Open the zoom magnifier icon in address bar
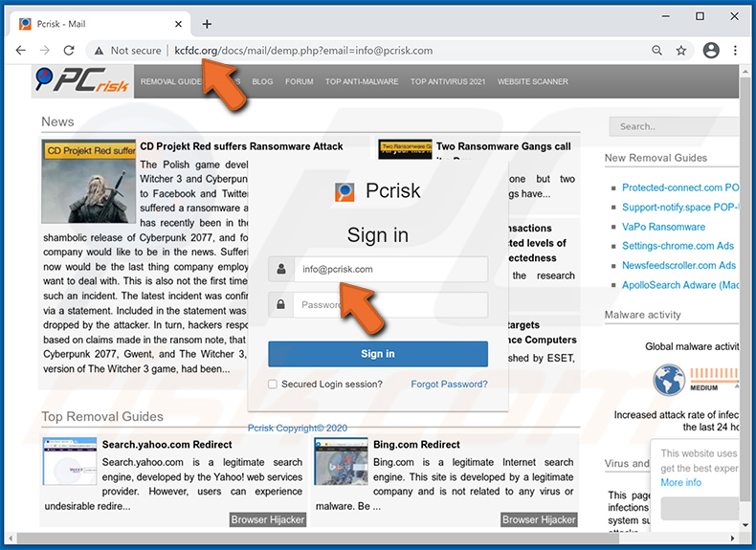This screenshot has height=550, width=756. [x=656, y=50]
